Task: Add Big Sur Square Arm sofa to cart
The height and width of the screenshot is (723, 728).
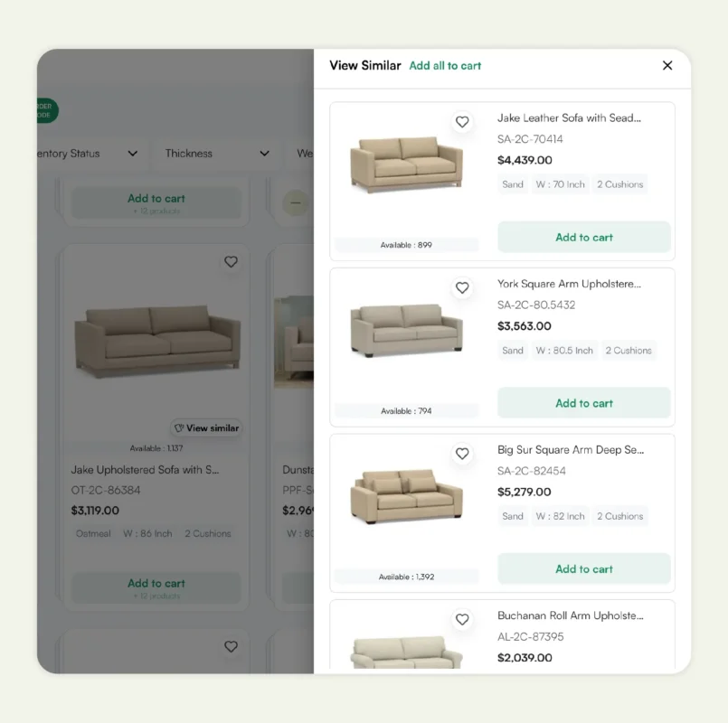Action: pyautogui.click(x=584, y=569)
